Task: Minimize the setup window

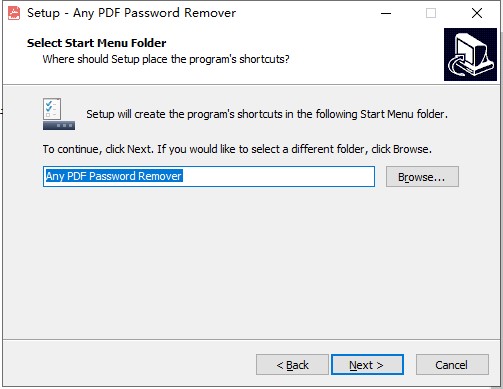Action: (x=386, y=13)
